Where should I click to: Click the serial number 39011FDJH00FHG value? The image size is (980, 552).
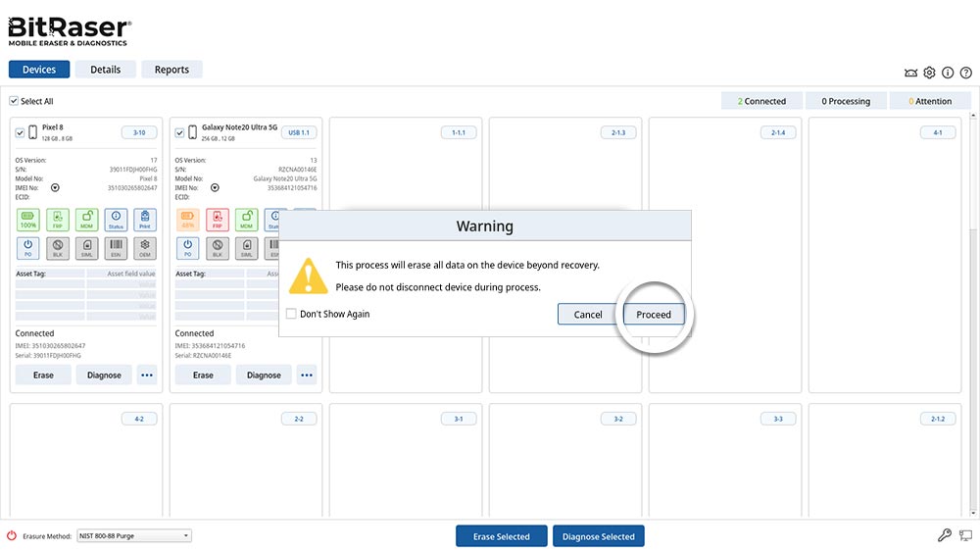[133, 170]
